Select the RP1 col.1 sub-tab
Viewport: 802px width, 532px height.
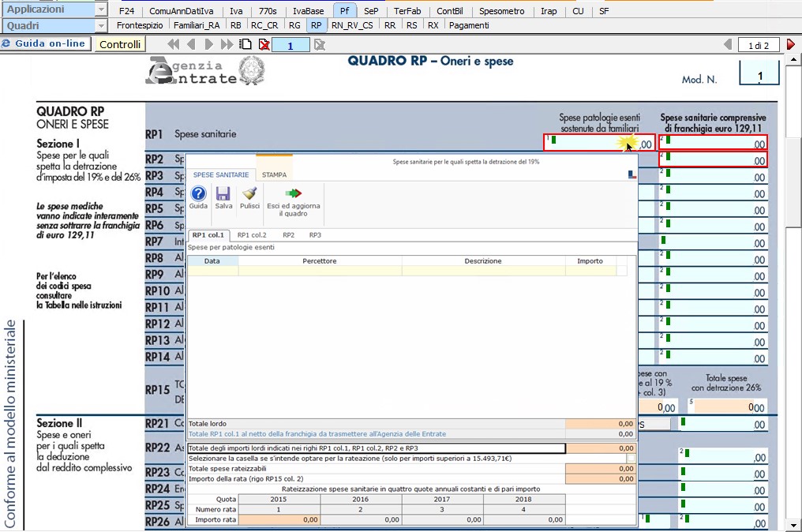coord(208,234)
